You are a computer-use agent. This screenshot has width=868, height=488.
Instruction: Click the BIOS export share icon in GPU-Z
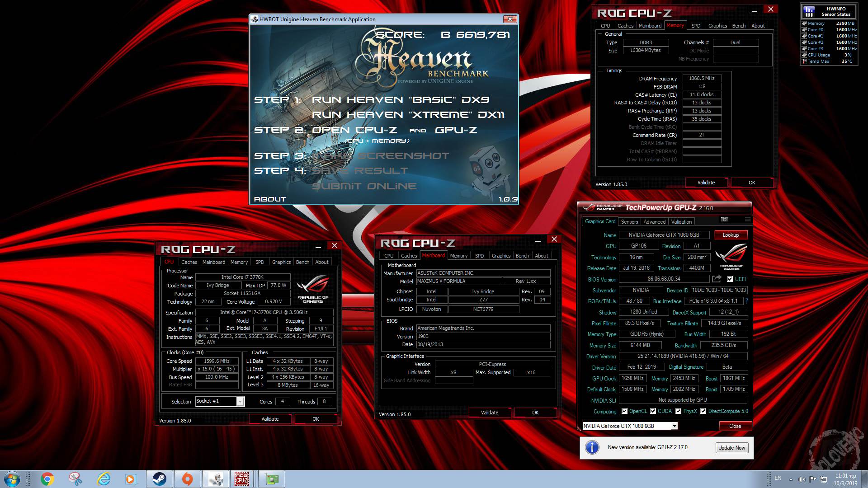coord(717,279)
